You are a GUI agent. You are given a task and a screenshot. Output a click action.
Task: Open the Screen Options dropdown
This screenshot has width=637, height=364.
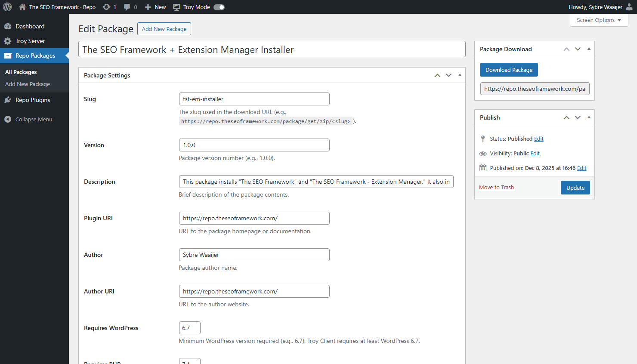(599, 20)
